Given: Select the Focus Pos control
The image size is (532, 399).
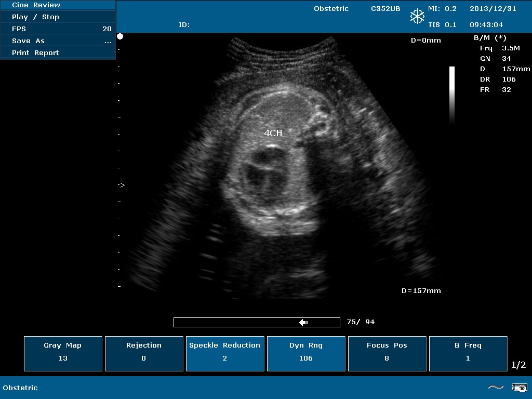Looking at the screenshot, I should click(x=387, y=354).
